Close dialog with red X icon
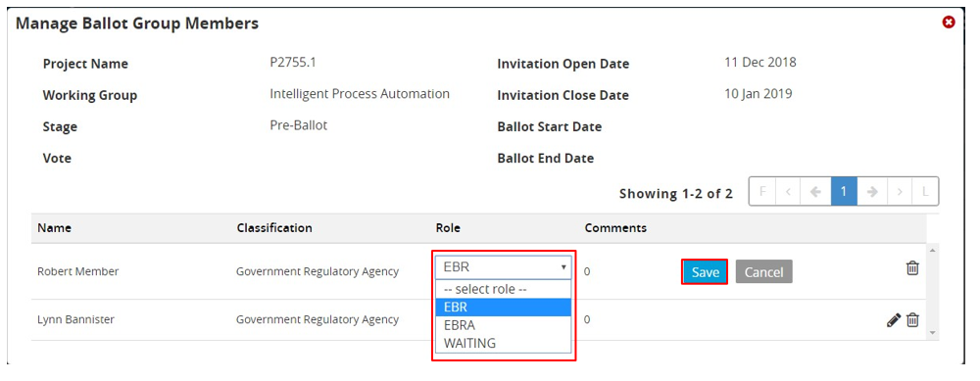Viewport: 980px width, 381px height. 949,23
